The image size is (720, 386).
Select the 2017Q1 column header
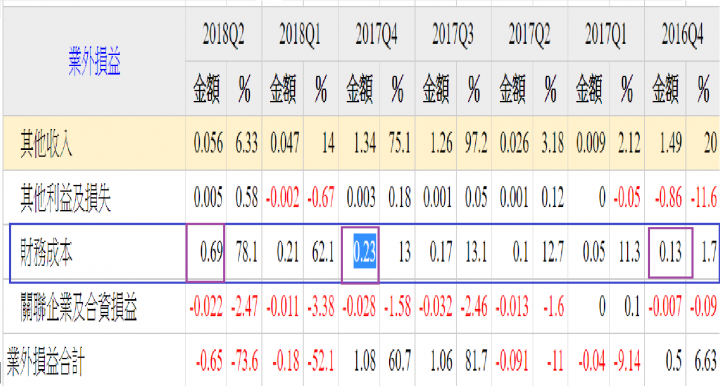[x=606, y=34]
